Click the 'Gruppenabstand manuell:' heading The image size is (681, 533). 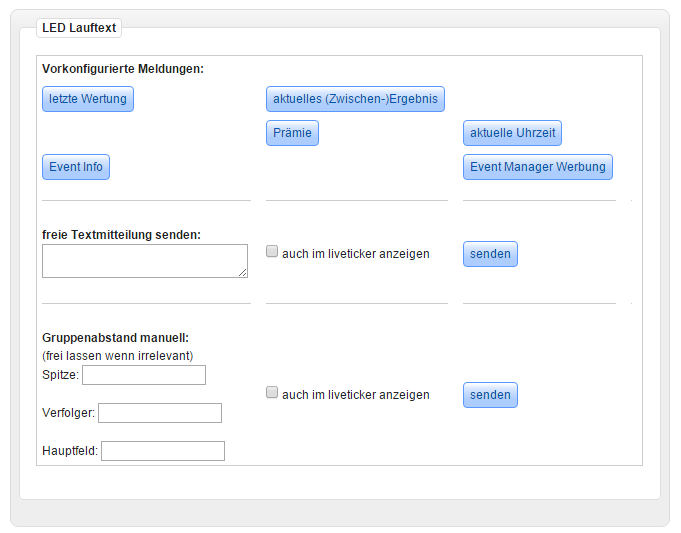click(115, 338)
